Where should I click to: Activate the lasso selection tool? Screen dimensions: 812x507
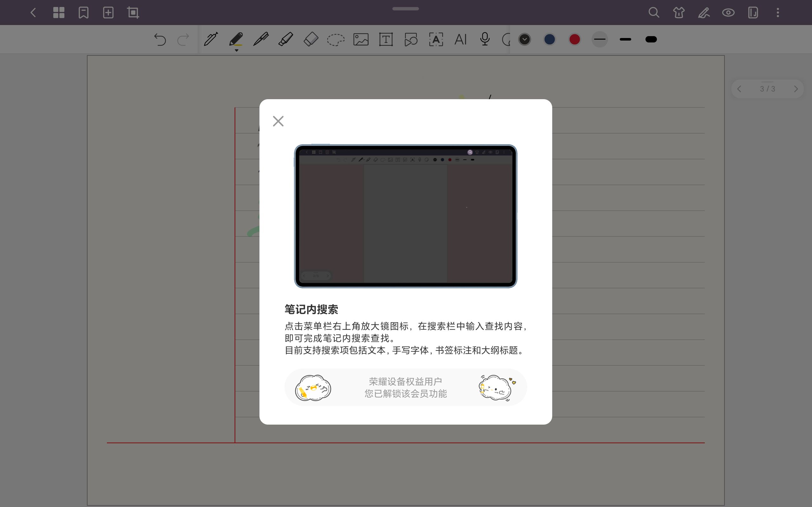[x=335, y=39]
